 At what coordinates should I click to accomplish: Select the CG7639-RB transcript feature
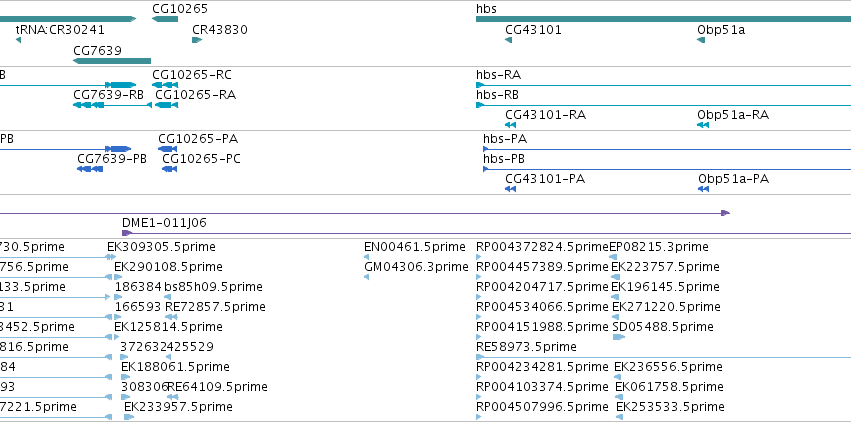(x=112, y=105)
